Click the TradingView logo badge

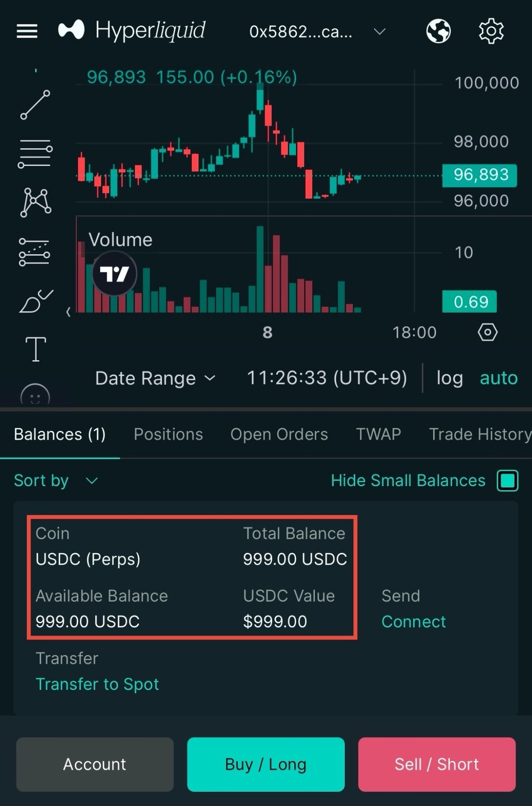[115, 273]
